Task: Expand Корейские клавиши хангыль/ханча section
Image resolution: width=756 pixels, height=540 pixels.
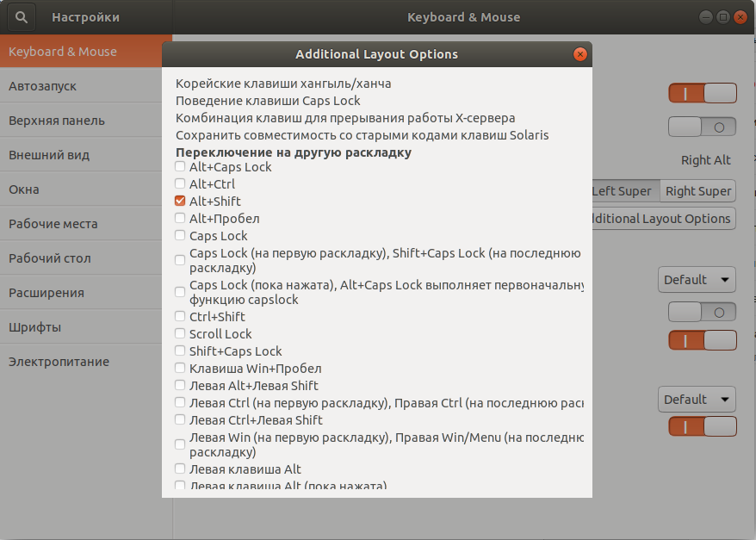Action: coord(283,84)
